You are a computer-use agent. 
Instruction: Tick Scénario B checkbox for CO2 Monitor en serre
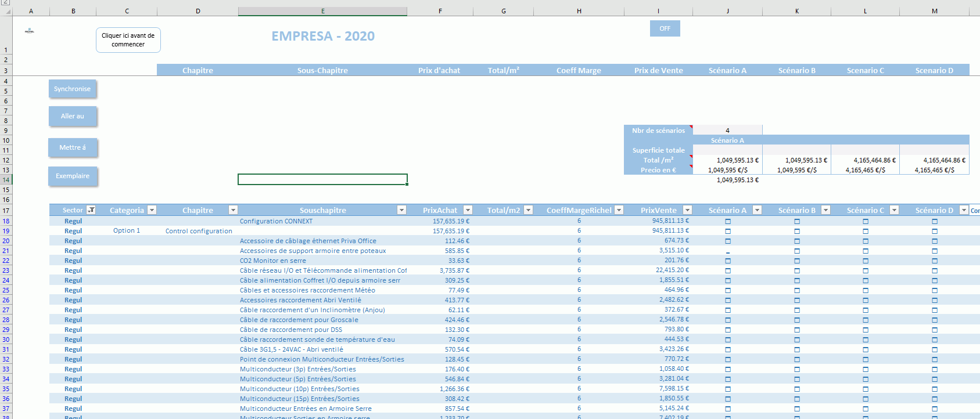(x=797, y=261)
